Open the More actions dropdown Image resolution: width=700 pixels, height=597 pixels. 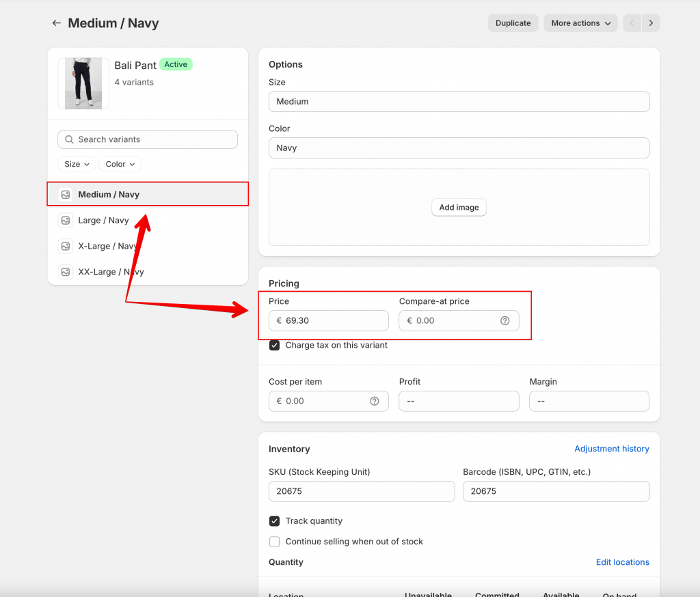(580, 23)
